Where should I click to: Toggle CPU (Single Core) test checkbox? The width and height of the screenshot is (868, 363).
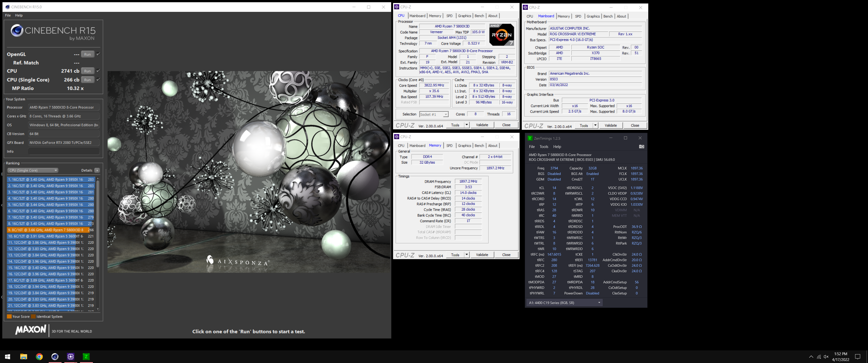[x=98, y=79]
